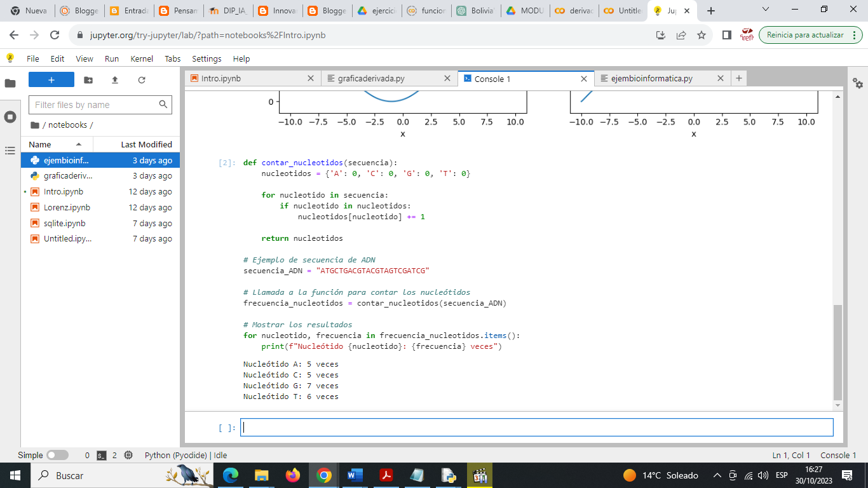
Task: Select the graficaderiv... file row
Action: pos(100,176)
